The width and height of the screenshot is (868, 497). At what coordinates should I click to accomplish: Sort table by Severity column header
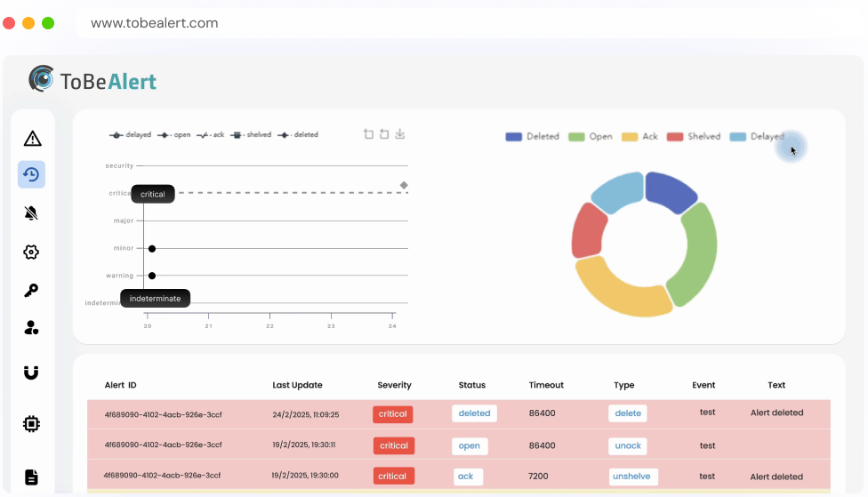coord(394,385)
